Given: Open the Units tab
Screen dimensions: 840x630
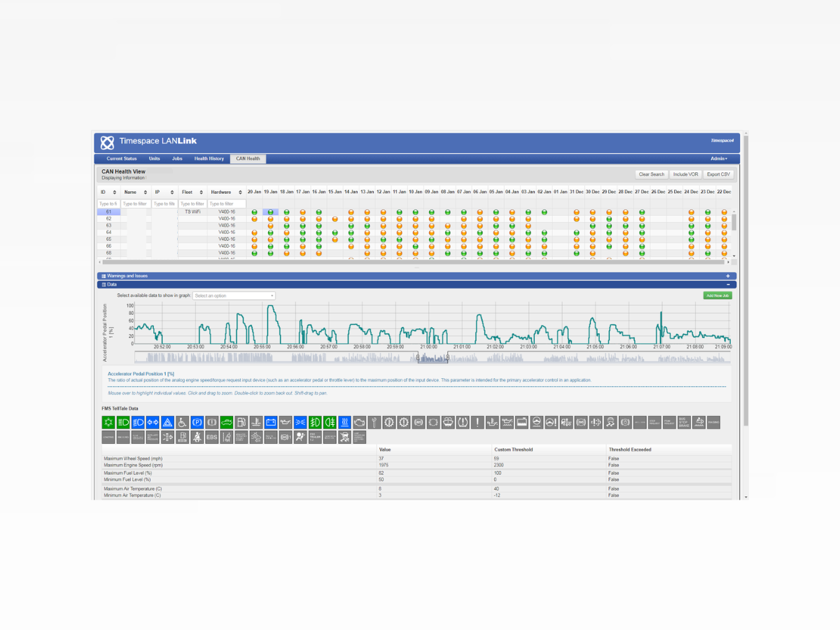Looking at the screenshot, I should (x=155, y=158).
